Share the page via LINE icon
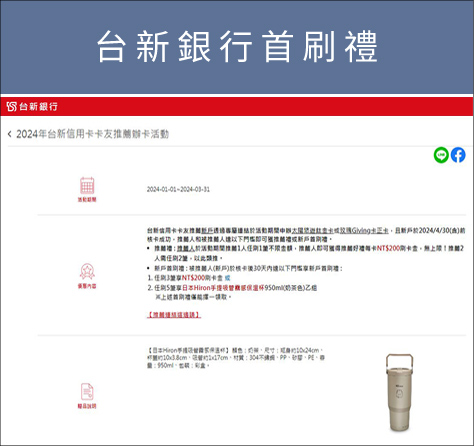The height and width of the screenshot is (446, 474). (x=441, y=155)
